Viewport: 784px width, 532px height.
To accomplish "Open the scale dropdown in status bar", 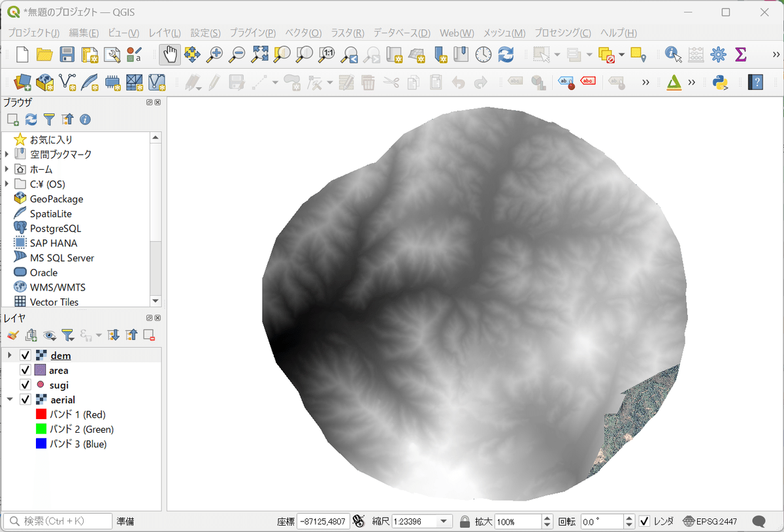I will 445,522.
